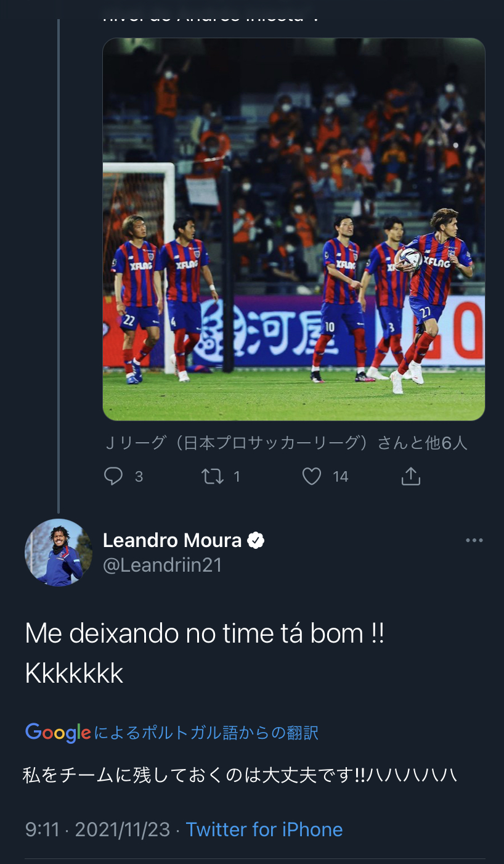The width and height of the screenshot is (504, 864).
Task: Open the share icon under the photo
Action: (410, 476)
